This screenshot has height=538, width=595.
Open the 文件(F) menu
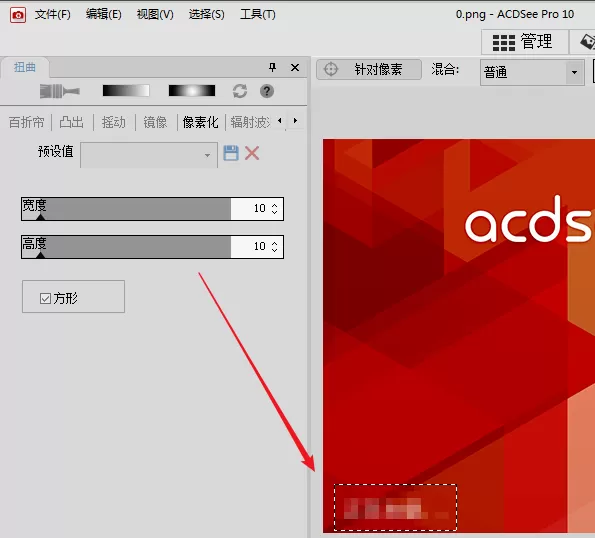[53, 14]
